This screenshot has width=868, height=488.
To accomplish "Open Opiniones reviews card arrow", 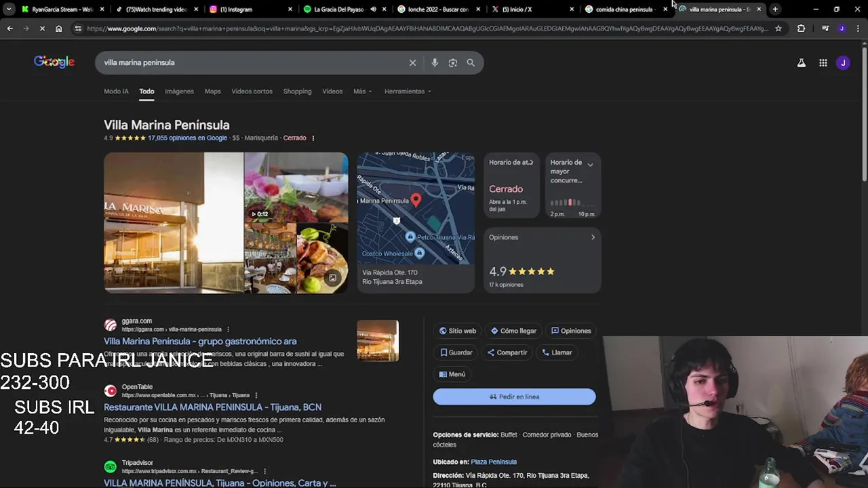I will point(593,237).
